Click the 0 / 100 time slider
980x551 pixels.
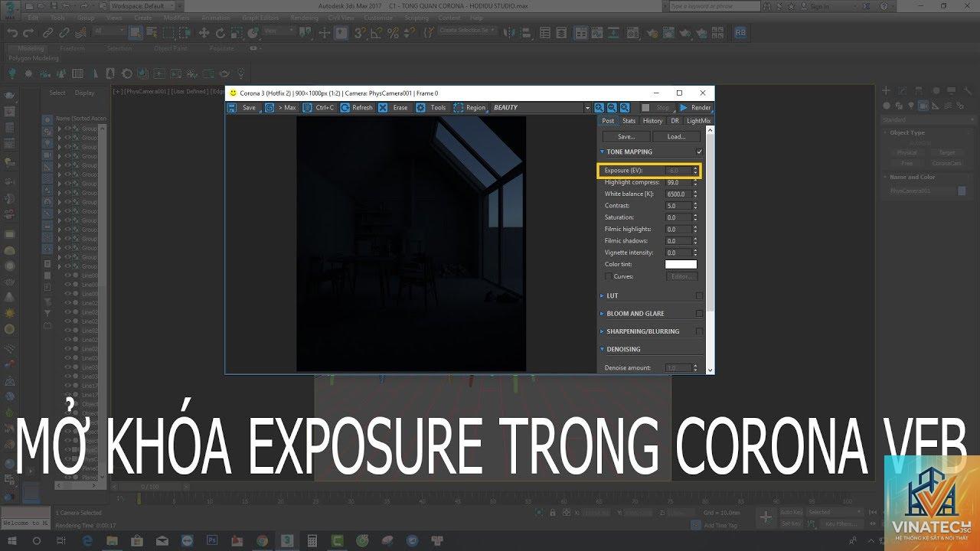pyautogui.click(x=150, y=487)
